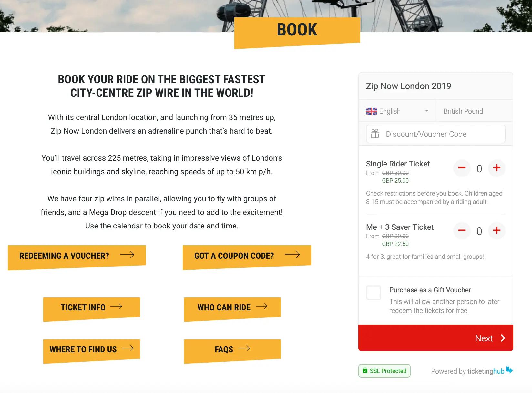Click the gift icon in voucher field
The height and width of the screenshot is (393, 532).
tap(375, 134)
